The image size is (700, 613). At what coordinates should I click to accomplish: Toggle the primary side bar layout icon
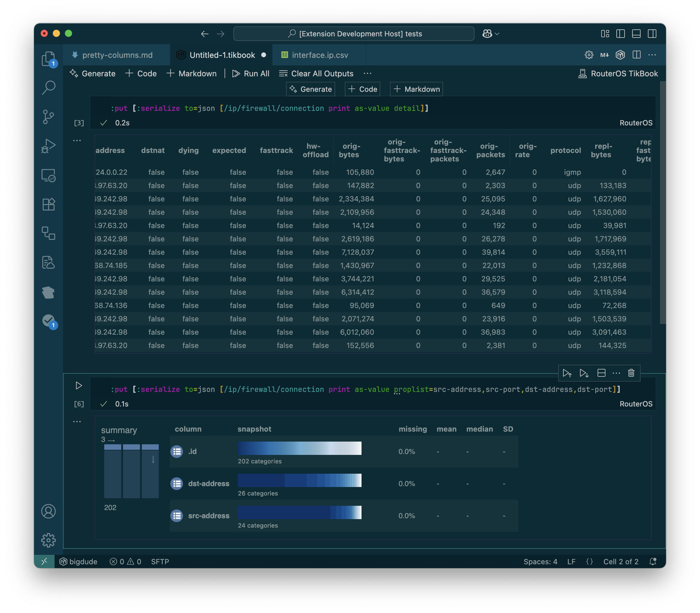coord(620,34)
